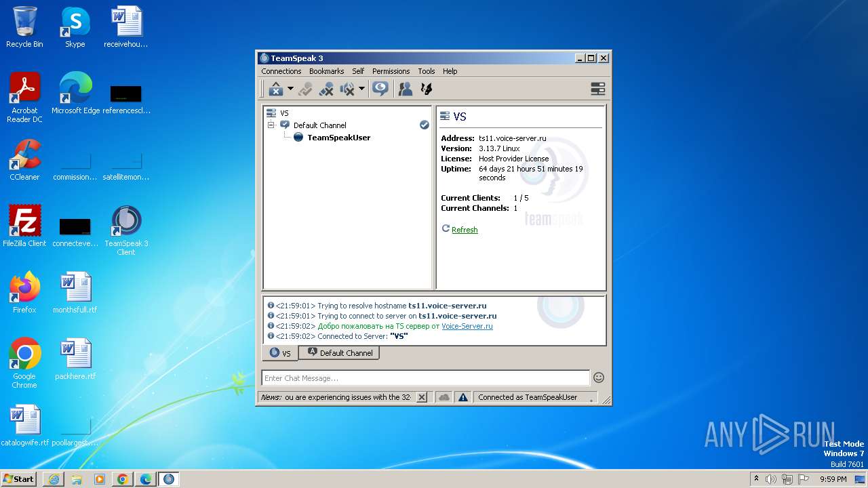Screen dimensions: 868x488
Task: Open the dropdown arrow next to mute speakers
Action: tap(361, 89)
